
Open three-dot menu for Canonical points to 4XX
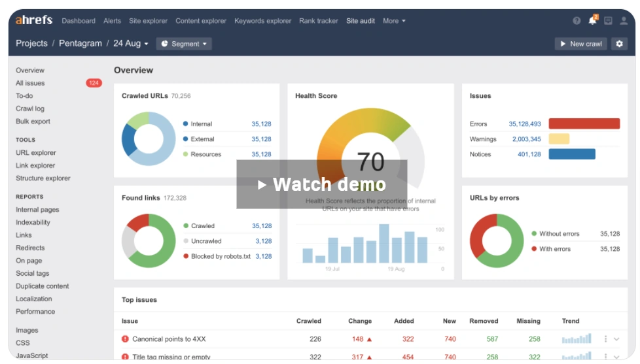tap(605, 339)
